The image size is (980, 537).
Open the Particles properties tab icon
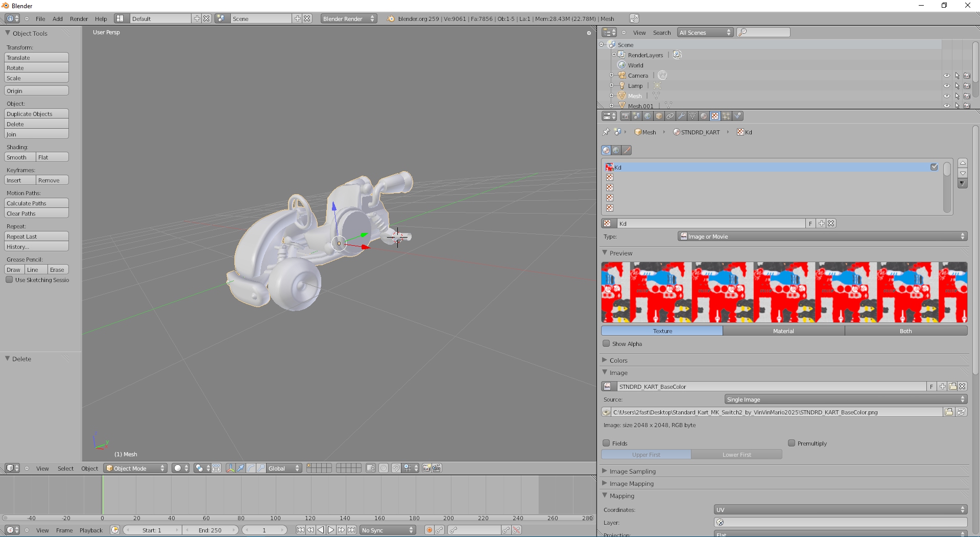pos(727,116)
